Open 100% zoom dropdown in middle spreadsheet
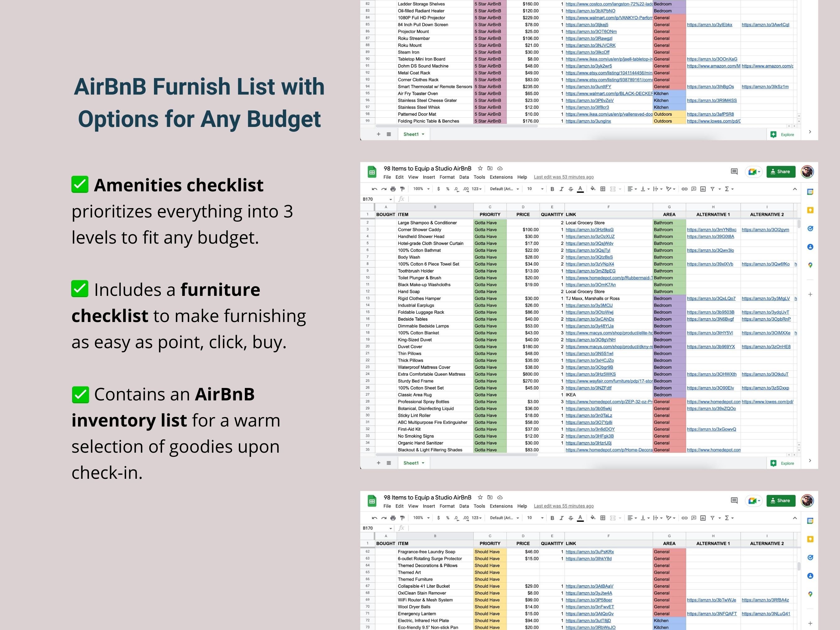Image resolution: width=840 pixels, height=630 pixels. tap(422, 189)
